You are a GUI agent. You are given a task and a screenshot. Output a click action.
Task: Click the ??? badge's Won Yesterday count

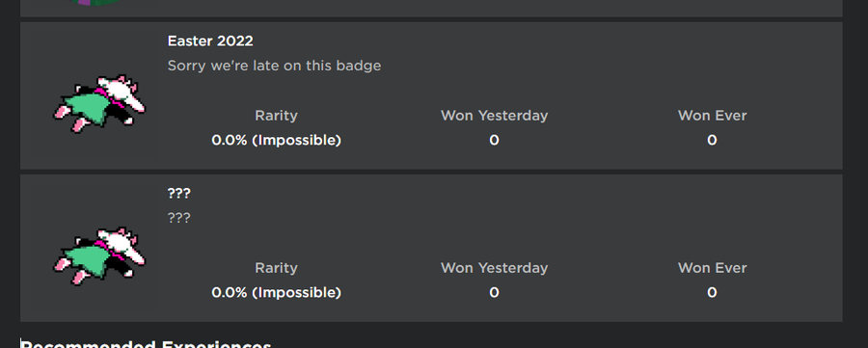point(494,293)
